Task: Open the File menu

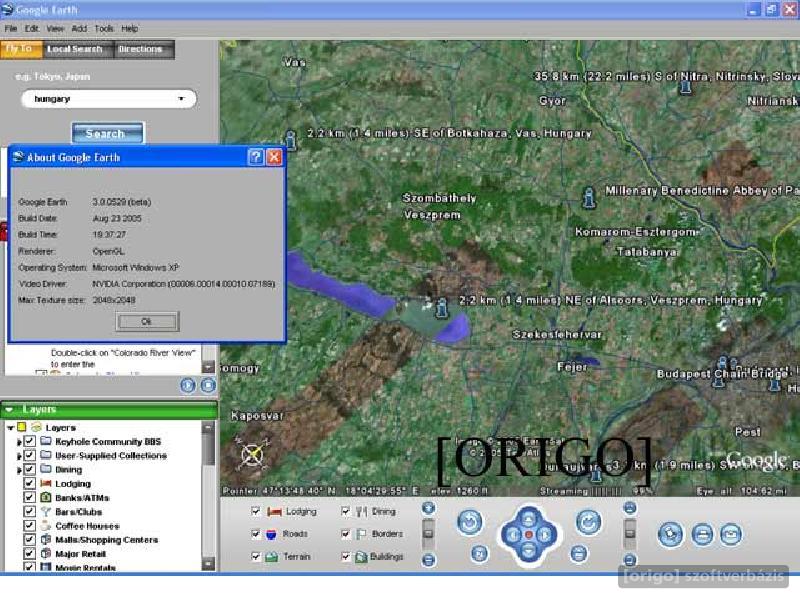Action: click(11, 29)
